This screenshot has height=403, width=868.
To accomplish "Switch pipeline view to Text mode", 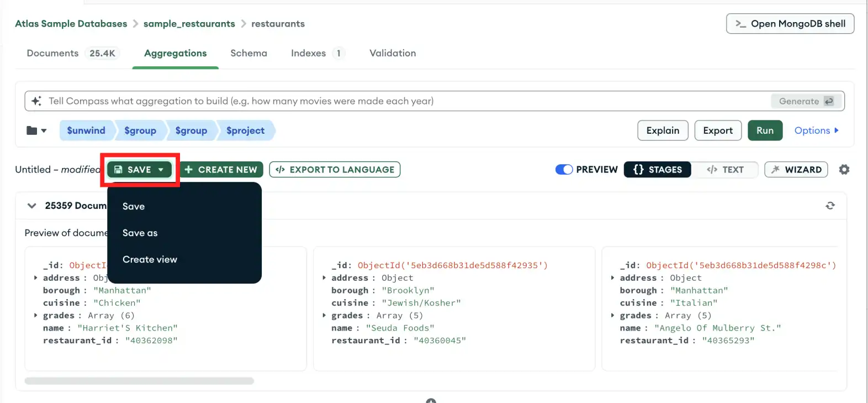I will 725,170.
